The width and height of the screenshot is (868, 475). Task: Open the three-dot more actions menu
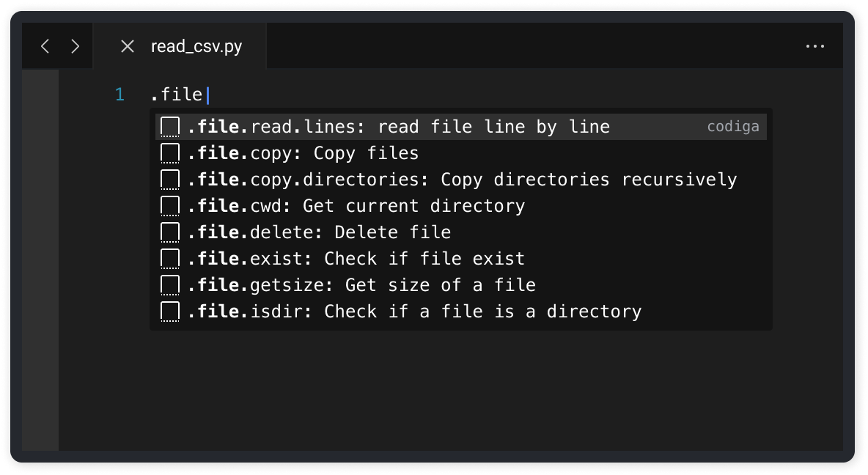click(x=815, y=46)
